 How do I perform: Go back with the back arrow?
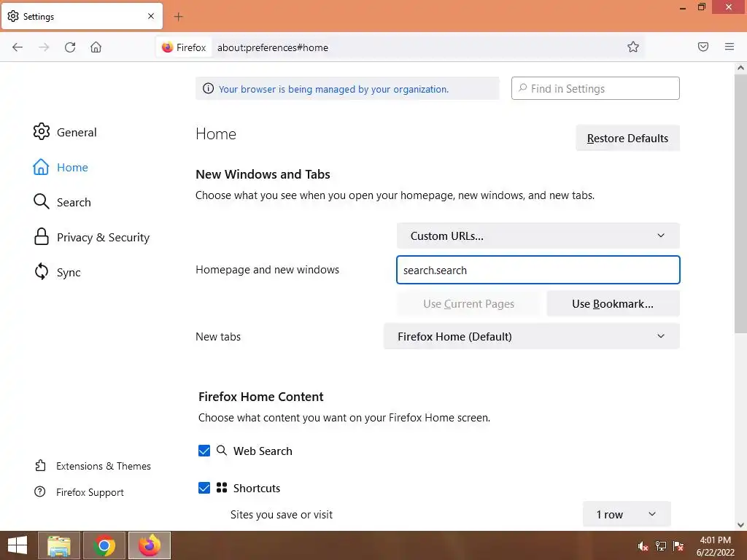pos(18,47)
